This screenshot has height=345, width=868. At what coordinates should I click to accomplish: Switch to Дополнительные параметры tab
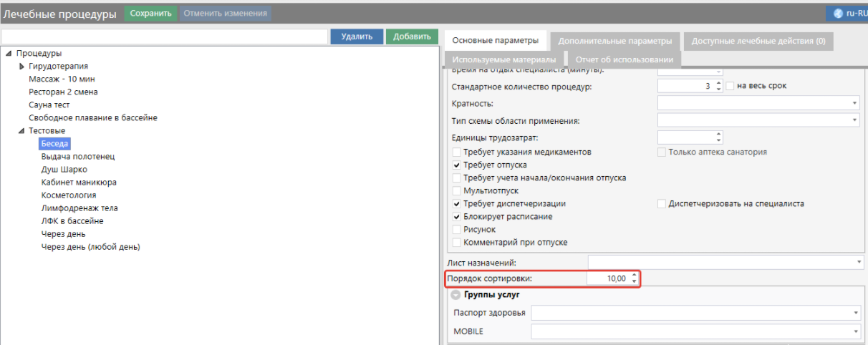tap(614, 41)
